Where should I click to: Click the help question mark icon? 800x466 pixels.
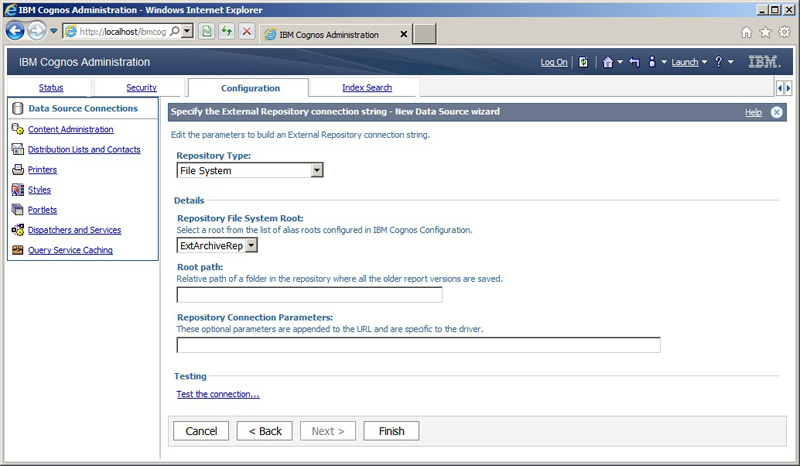(x=718, y=62)
